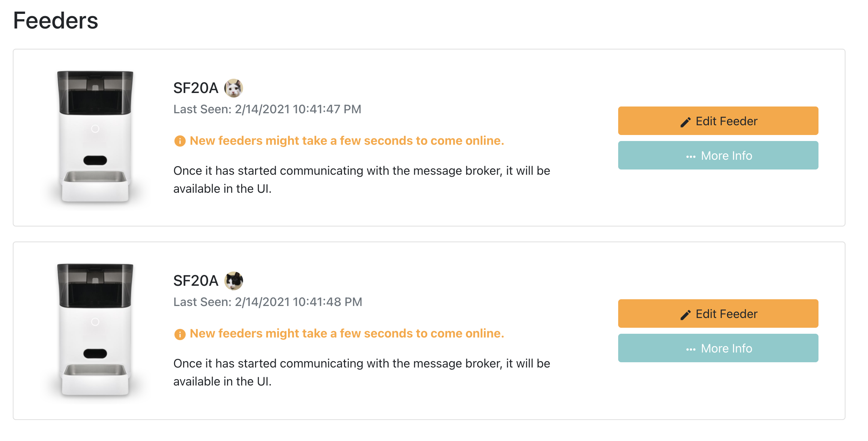Select the second SF20A feeder title
868x441 pixels.
pyautogui.click(x=196, y=280)
